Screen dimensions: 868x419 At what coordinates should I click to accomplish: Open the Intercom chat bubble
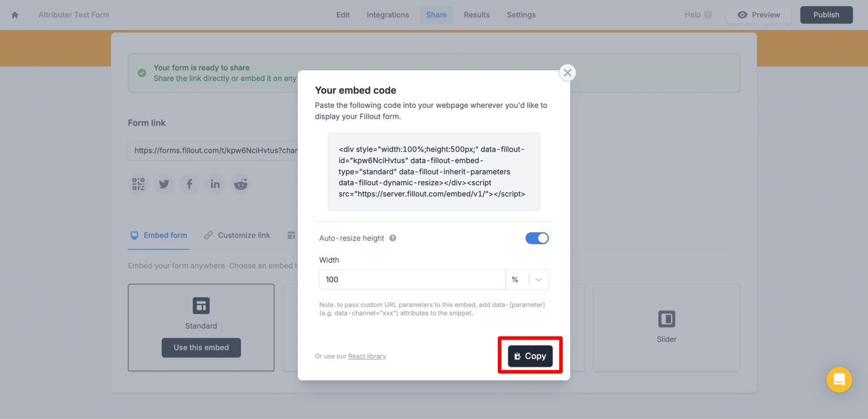839,379
